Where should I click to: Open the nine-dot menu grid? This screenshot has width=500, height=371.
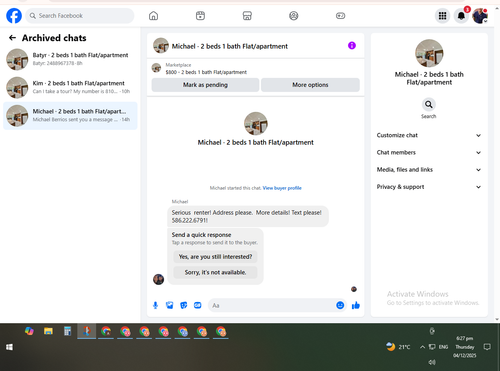point(442,16)
